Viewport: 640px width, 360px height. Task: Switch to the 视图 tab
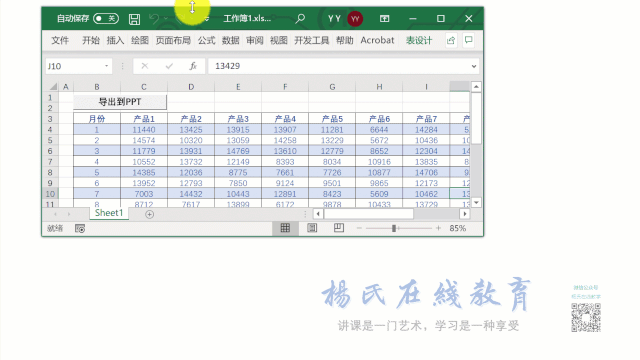pyautogui.click(x=279, y=40)
